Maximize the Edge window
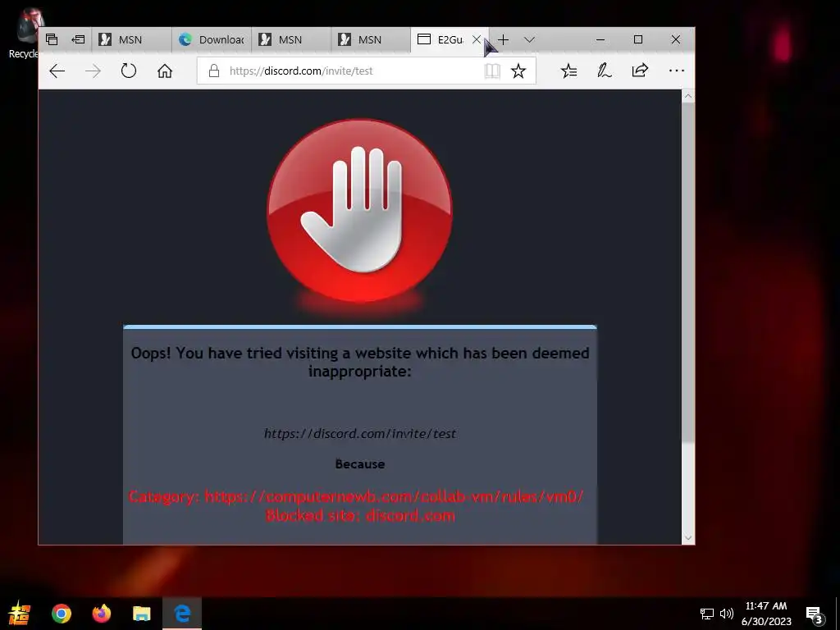The width and height of the screenshot is (840, 630). point(638,39)
